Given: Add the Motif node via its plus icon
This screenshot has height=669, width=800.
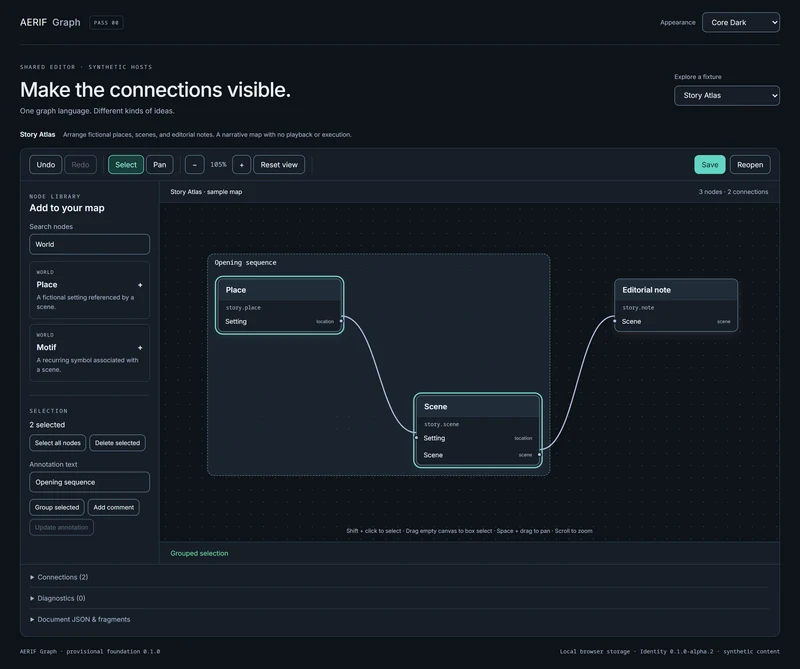Looking at the screenshot, I should tap(140, 348).
